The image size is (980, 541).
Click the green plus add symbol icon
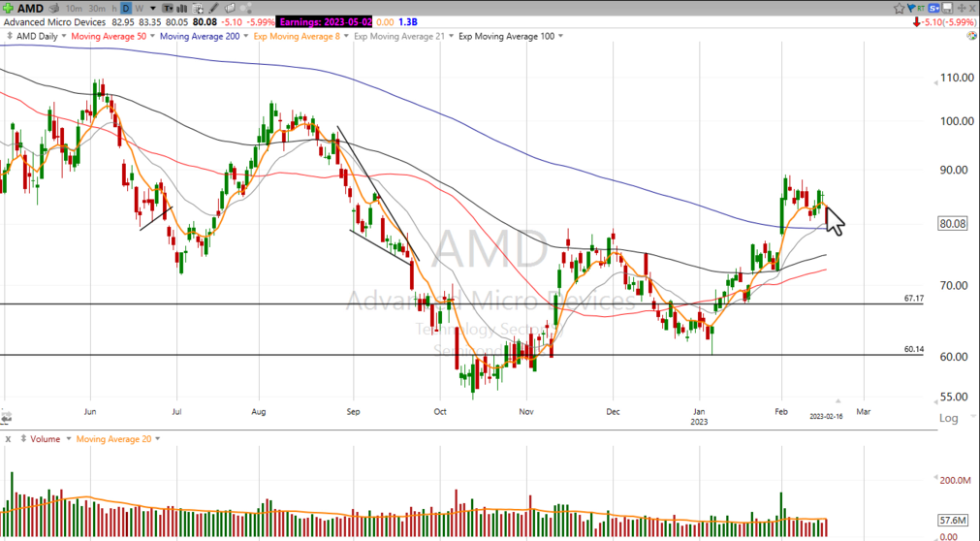8,8
